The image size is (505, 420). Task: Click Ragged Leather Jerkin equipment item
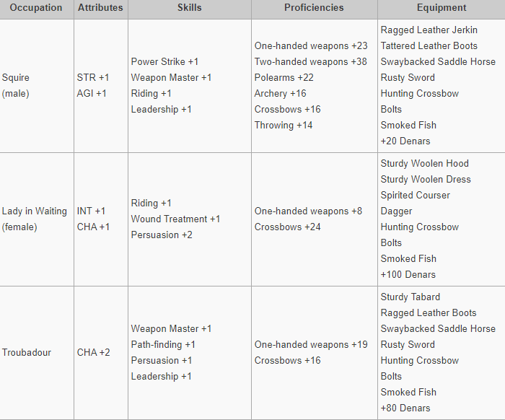pyautogui.click(x=429, y=30)
